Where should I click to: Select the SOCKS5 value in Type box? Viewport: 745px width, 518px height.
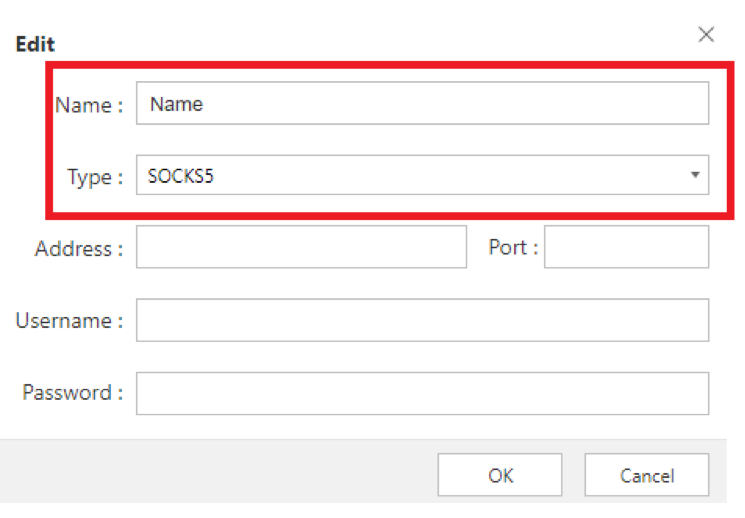(181, 176)
